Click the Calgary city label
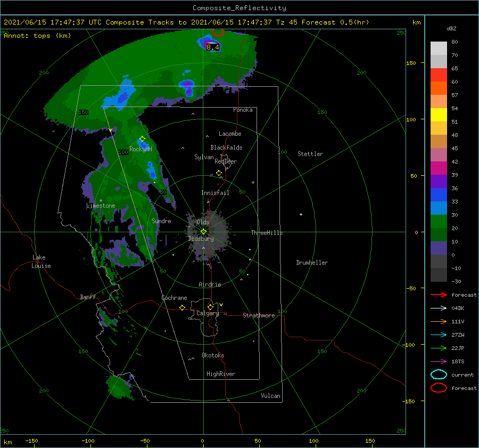479x448 pixels. (x=208, y=313)
